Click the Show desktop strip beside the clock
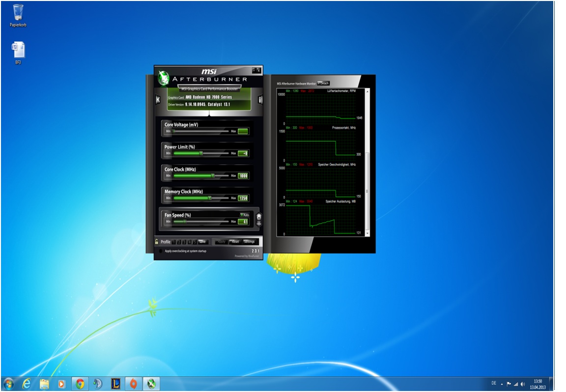 (551, 384)
